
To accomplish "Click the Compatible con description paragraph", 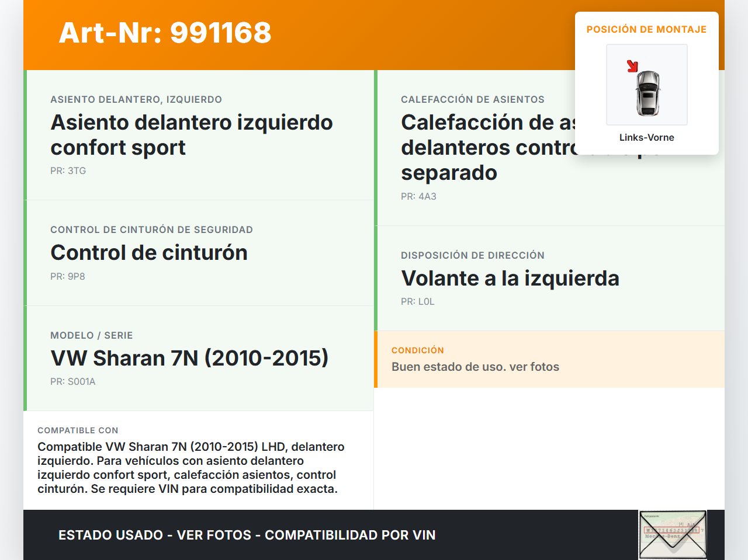I will coord(191,467).
